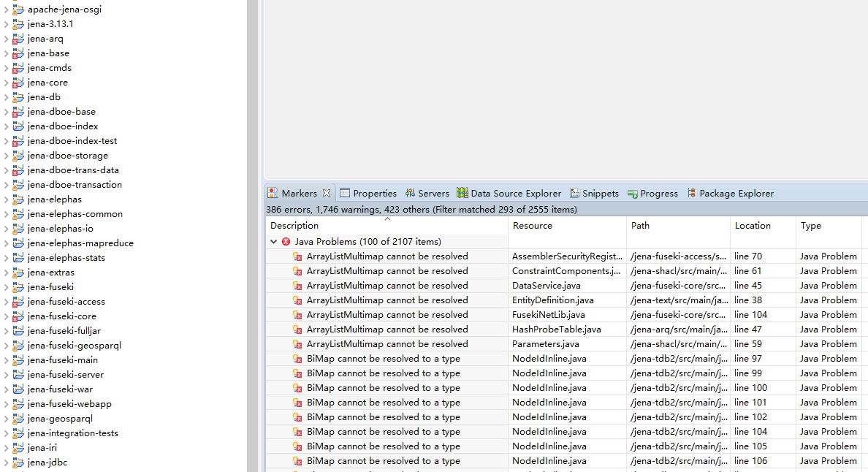Expand the jena-geosparql project arrow
The height and width of the screenshot is (472, 868).
6,419
